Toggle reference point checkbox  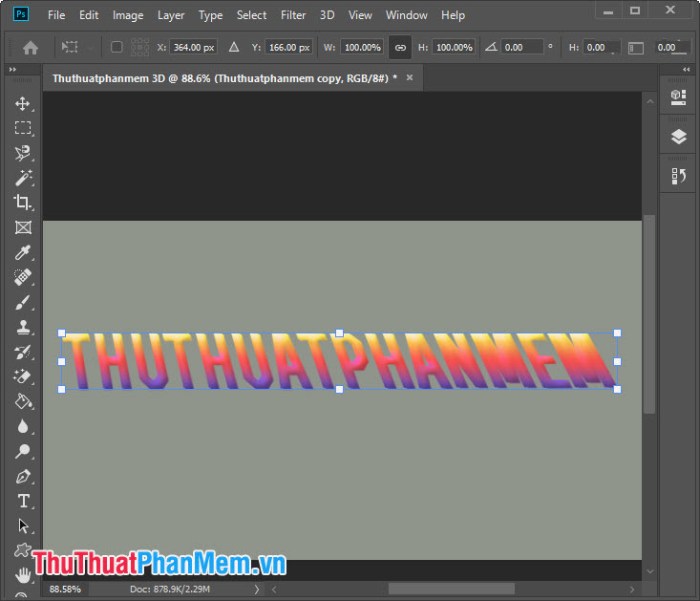tap(117, 47)
